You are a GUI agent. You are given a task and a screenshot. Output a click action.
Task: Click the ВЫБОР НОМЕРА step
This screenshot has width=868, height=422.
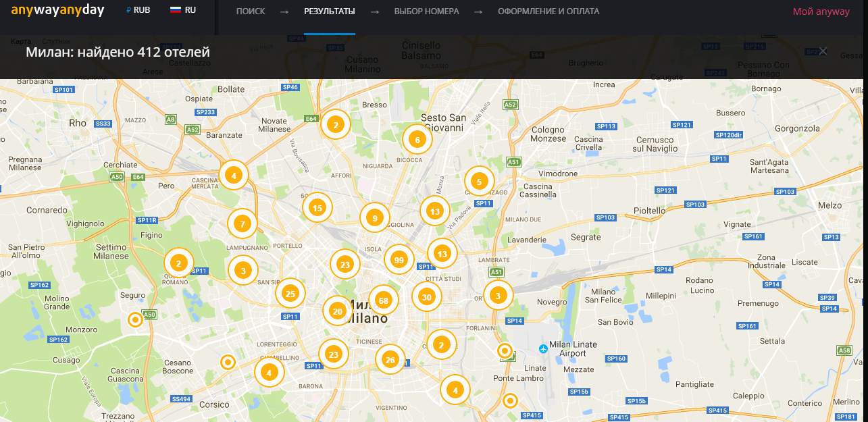(426, 11)
